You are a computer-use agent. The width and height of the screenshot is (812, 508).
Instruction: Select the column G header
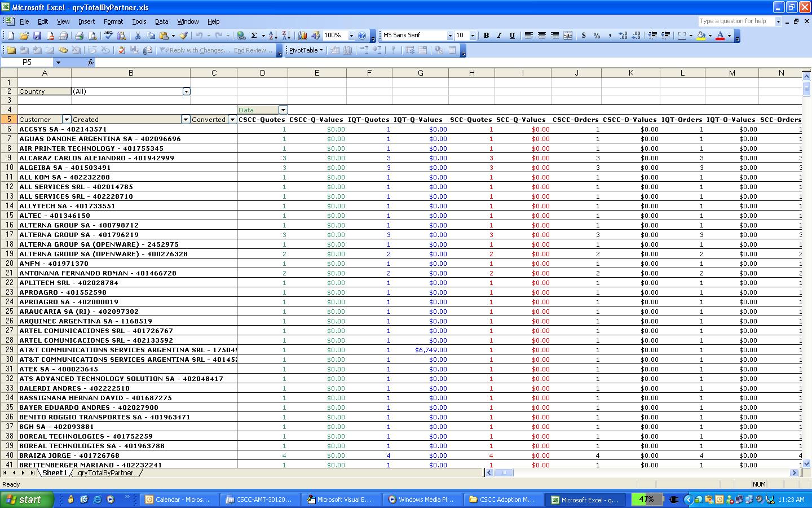tap(421, 73)
